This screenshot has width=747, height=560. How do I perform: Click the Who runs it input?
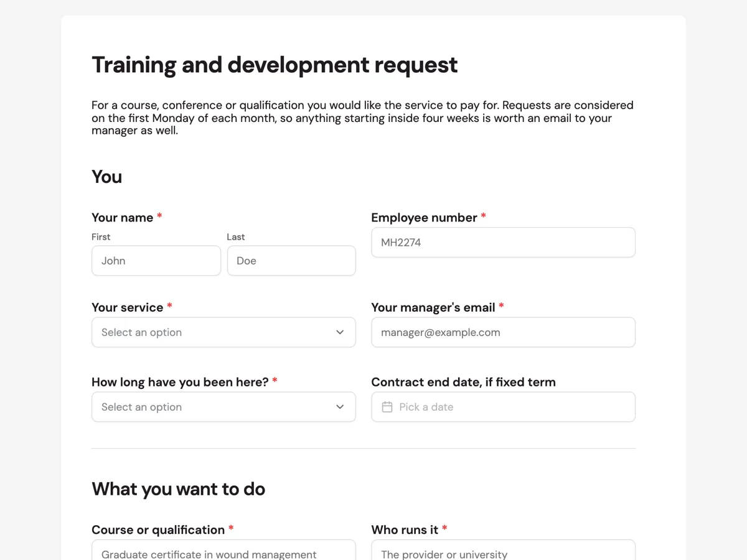tap(504, 550)
